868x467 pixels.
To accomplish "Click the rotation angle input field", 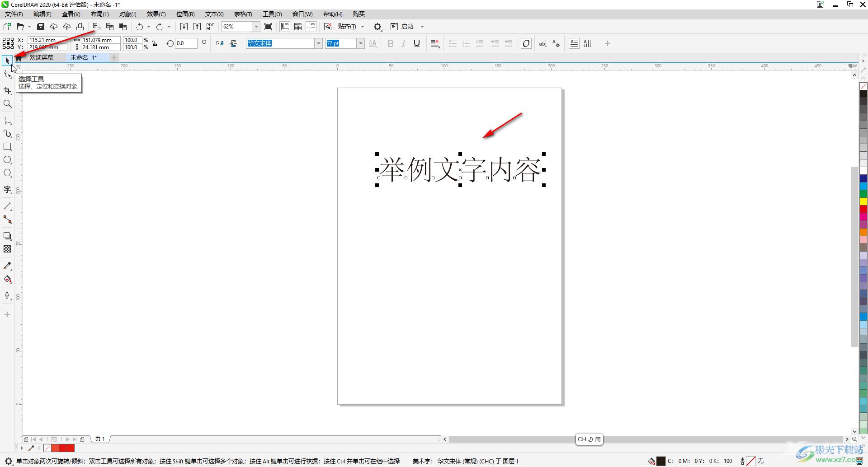I will pyautogui.click(x=186, y=43).
